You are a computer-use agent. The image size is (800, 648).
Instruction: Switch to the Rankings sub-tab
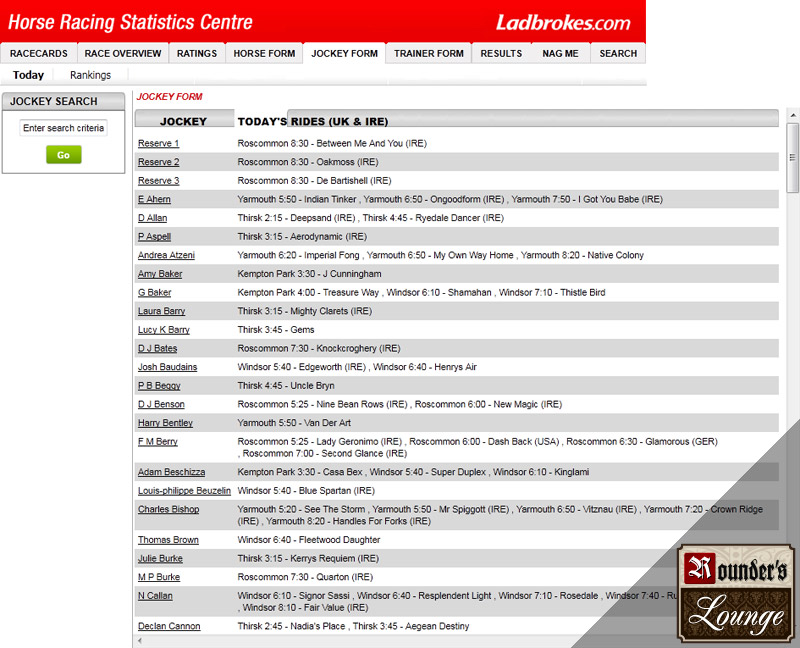click(90, 75)
